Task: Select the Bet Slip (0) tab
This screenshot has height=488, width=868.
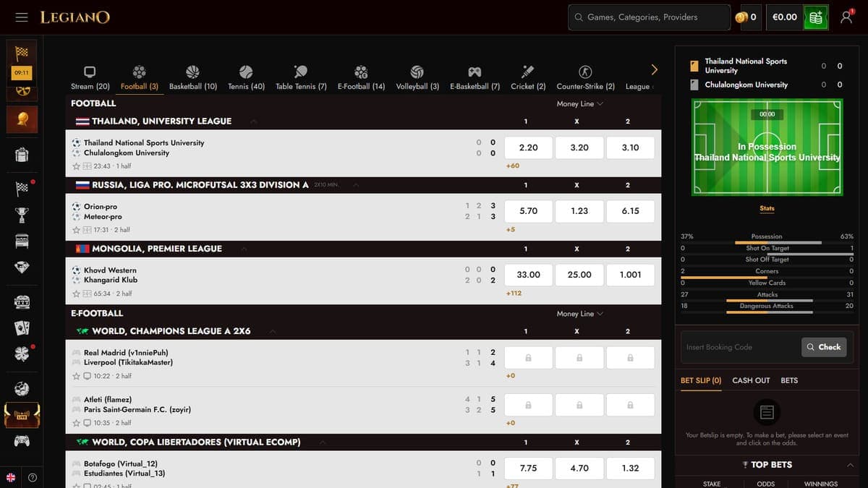Action: [701, 380]
